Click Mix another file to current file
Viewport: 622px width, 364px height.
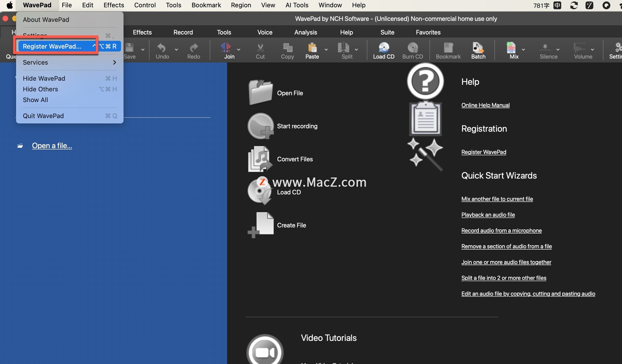tap(497, 199)
